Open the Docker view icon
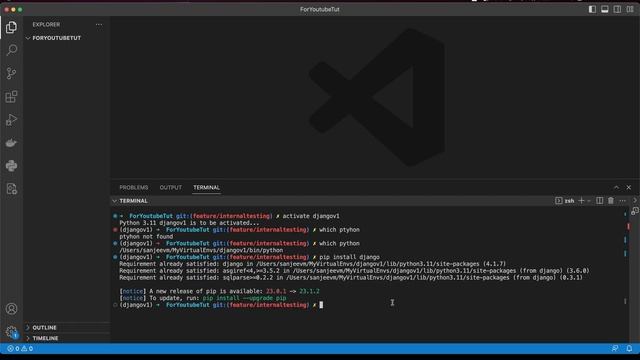Screen dimensions: 640x360 [11, 143]
